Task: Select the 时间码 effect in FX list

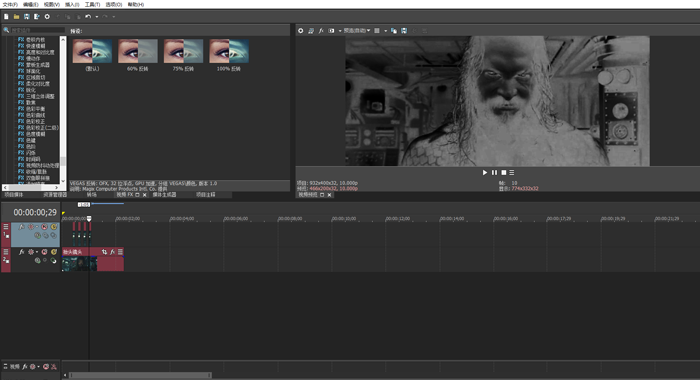Action: point(33,159)
